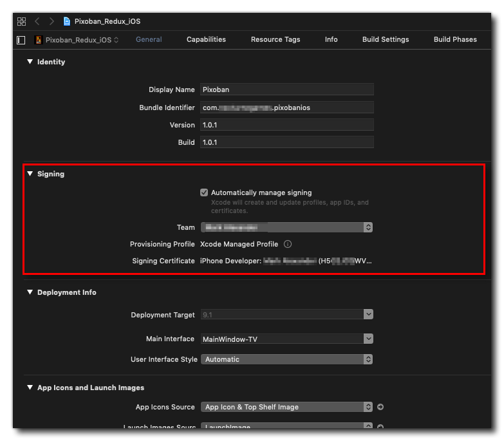
Task: Collapse the Signing section
Action: click(x=30, y=174)
